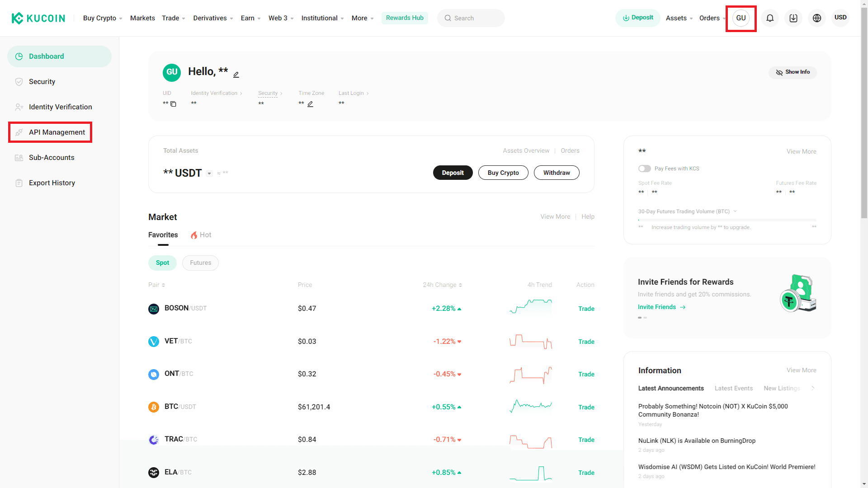Click the ONT coin icon
This screenshot has height=488, width=868.
(154, 374)
